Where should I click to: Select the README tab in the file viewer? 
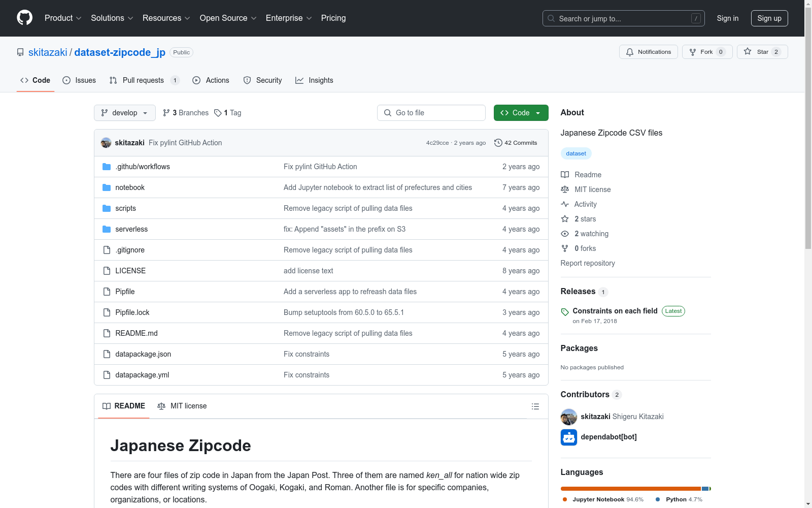[x=124, y=406]
